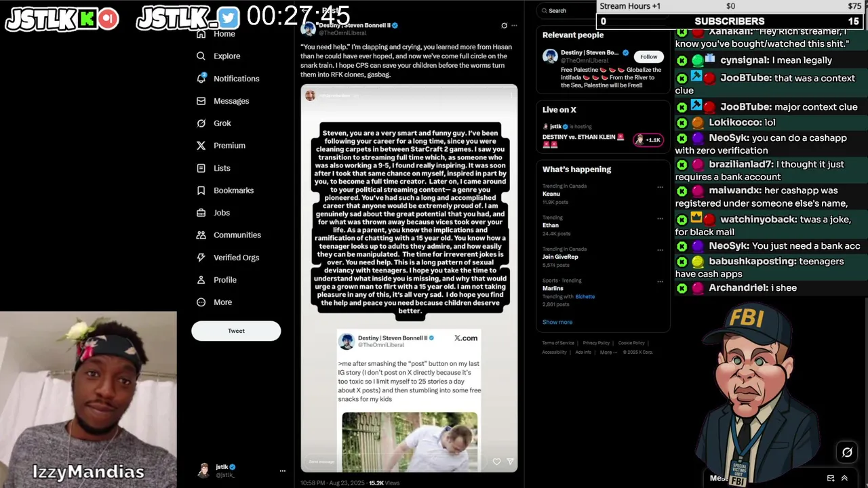The image size is (868, 488).
Task: Click cynsignal's username in chat
Action: tap(745, 60)
